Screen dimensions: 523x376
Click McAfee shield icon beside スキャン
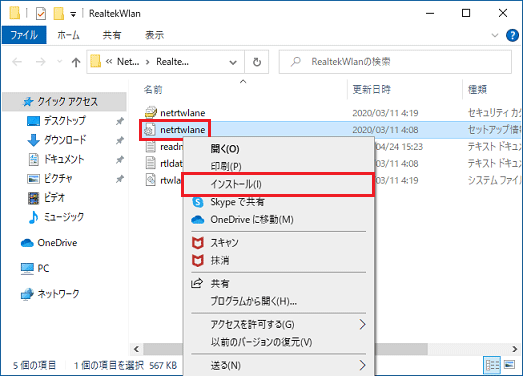click(198, 243)
